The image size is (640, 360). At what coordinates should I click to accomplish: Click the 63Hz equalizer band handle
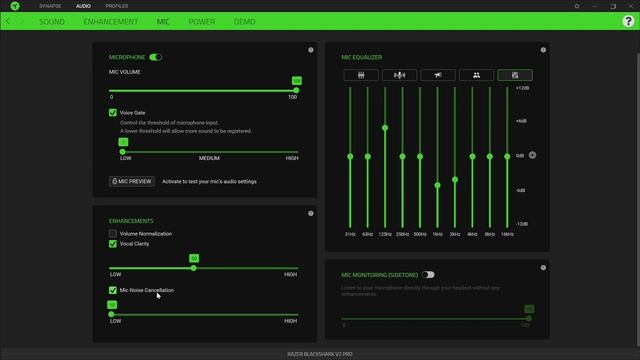[x=367, y=157]
